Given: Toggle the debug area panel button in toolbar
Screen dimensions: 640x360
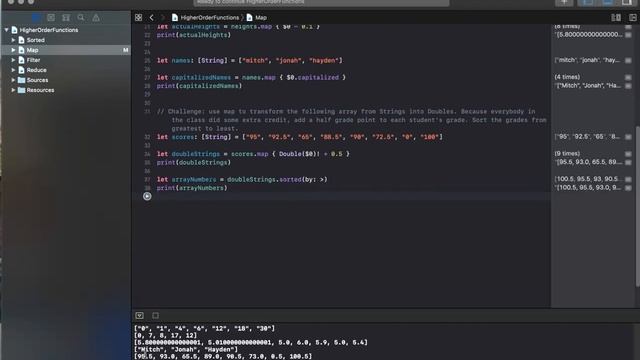Looking at the screenshot, I should [x=607, y=2].
